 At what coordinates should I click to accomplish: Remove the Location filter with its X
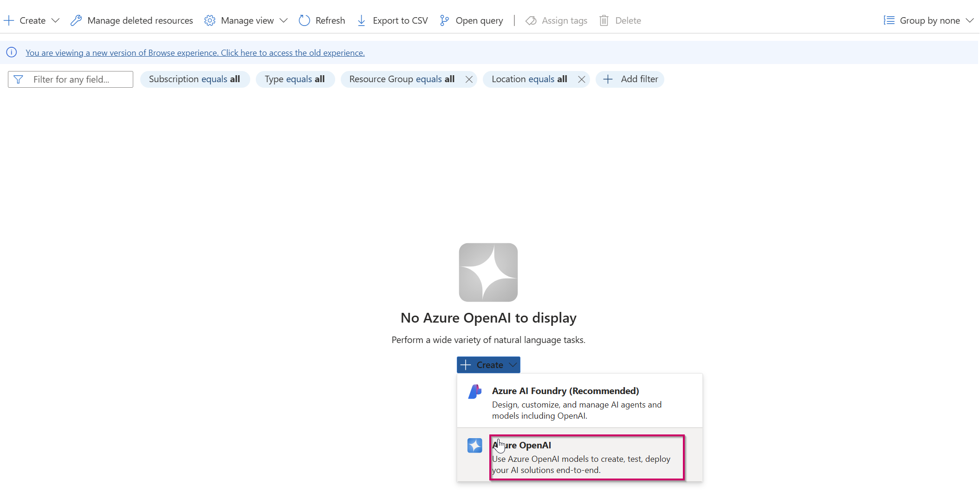(x=581, y=79)
